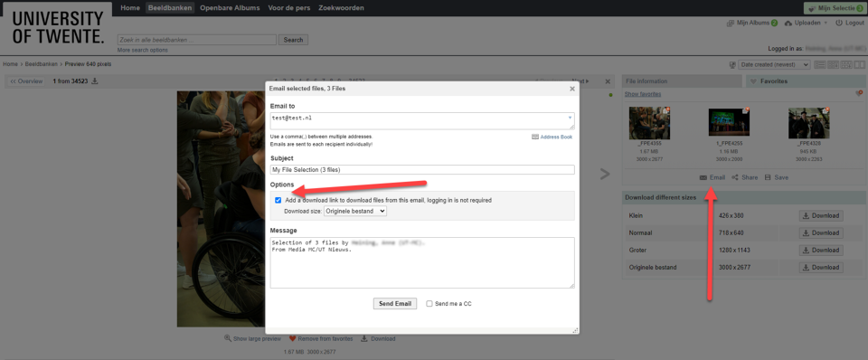Close the Email selected files dialog
The height and width of the screenshot is (360, 868).
[572, 89]
